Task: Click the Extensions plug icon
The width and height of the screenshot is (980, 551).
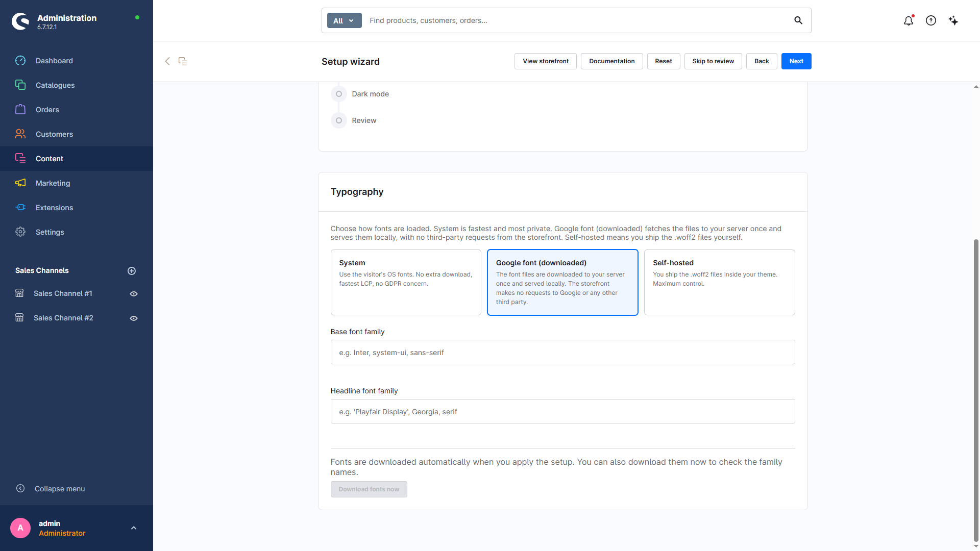Action: tap(20, 208)
